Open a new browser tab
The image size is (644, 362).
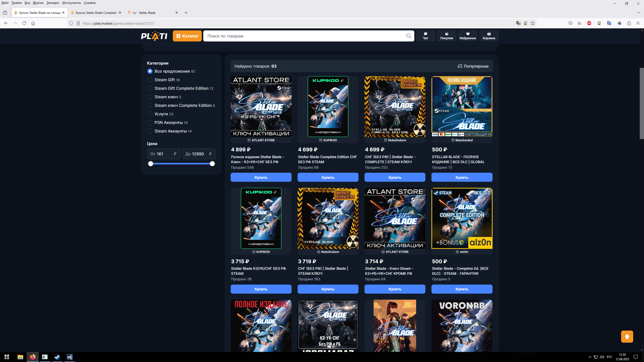point(186,13)
